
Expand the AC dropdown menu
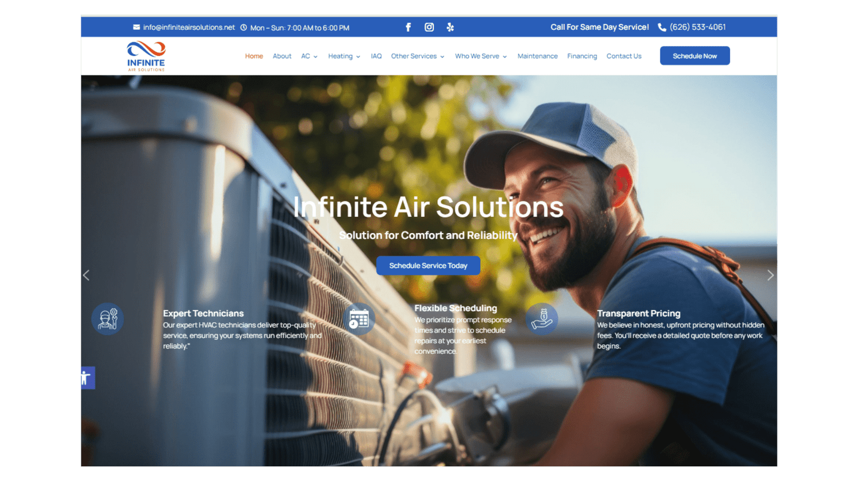pos(309,56)
